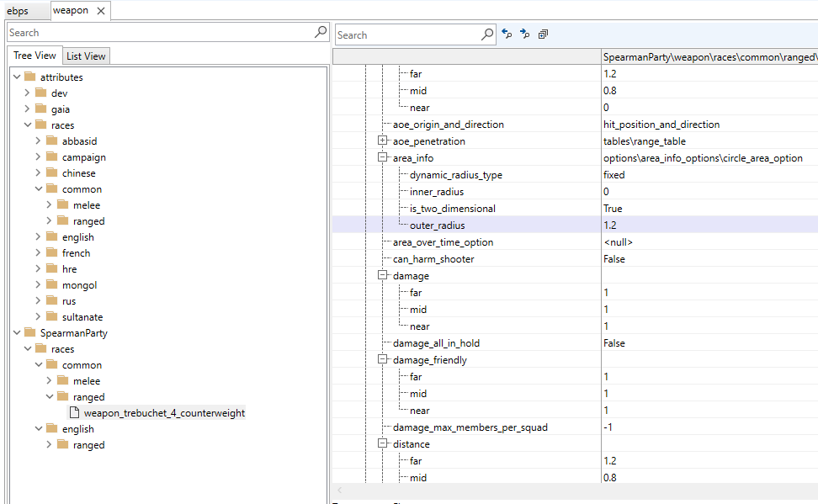Select the Tree View tab
Image resolution: width=818 pixels, height=504 pixels.
coord(35,56)
